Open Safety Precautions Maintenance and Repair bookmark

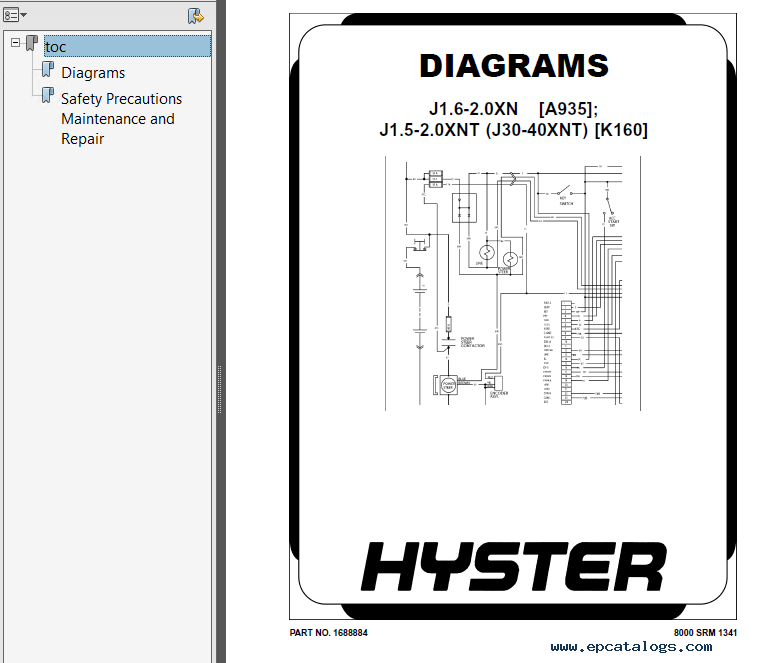coord(121,119)
